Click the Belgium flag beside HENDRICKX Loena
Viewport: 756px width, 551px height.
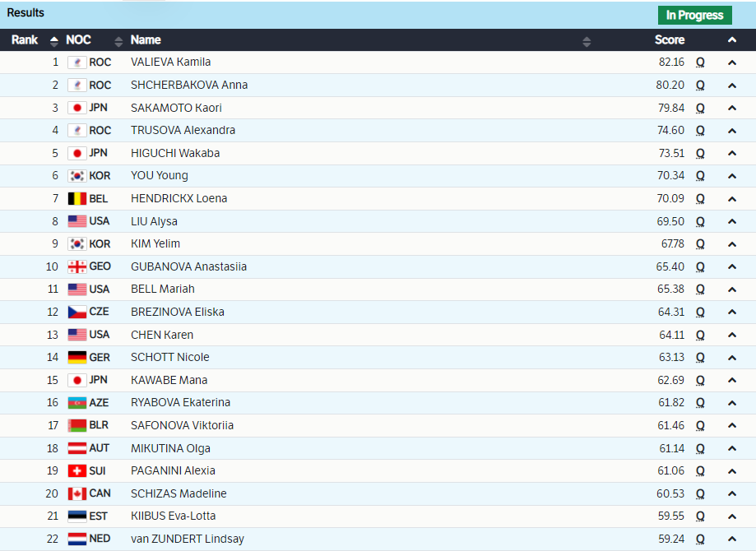(x=77, y=198)
